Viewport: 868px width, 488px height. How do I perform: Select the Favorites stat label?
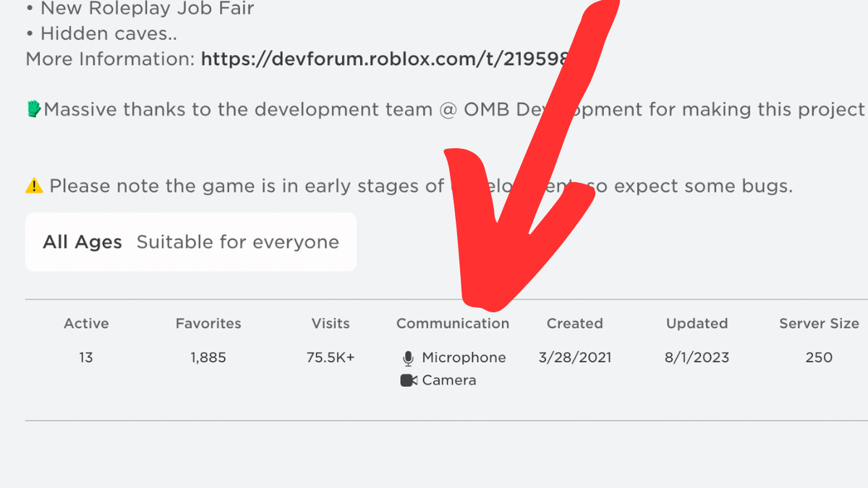click(208, 324)
